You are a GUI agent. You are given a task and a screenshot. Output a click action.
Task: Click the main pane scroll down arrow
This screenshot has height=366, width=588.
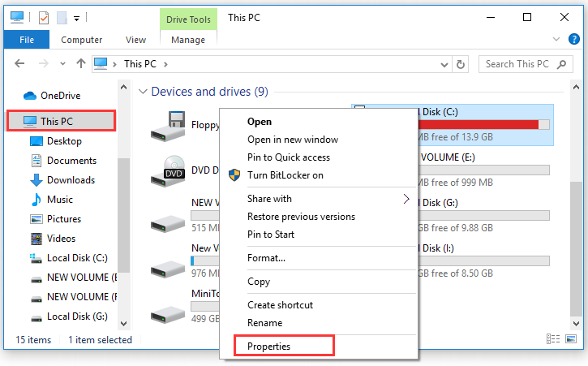point(577,324)
